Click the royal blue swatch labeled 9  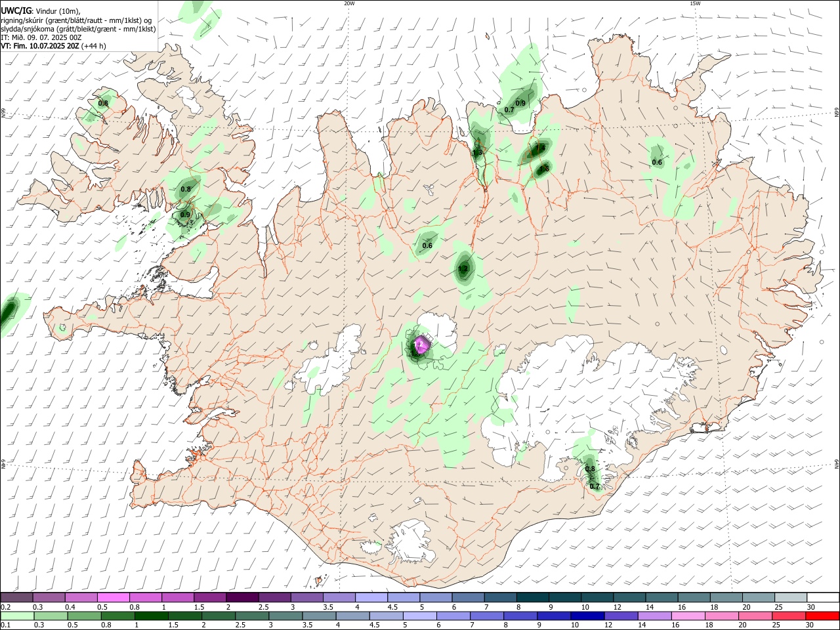pyautogui.click(x=553, y=616)
